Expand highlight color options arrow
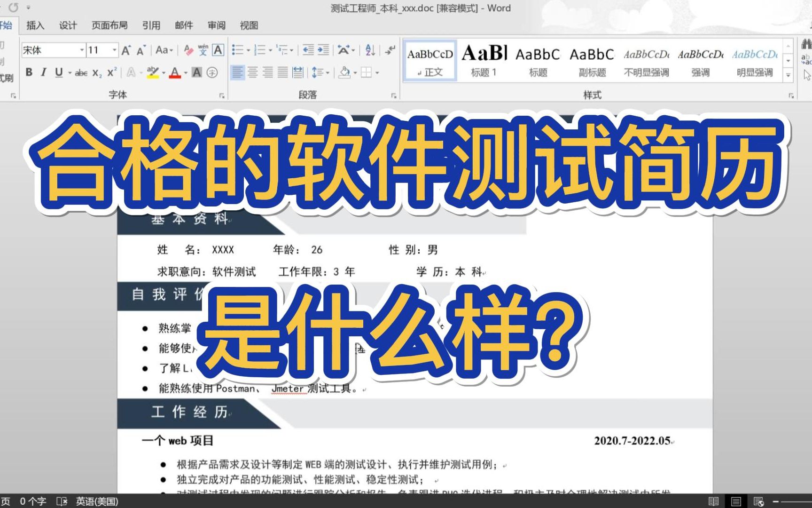 click(x=164, y=73)
